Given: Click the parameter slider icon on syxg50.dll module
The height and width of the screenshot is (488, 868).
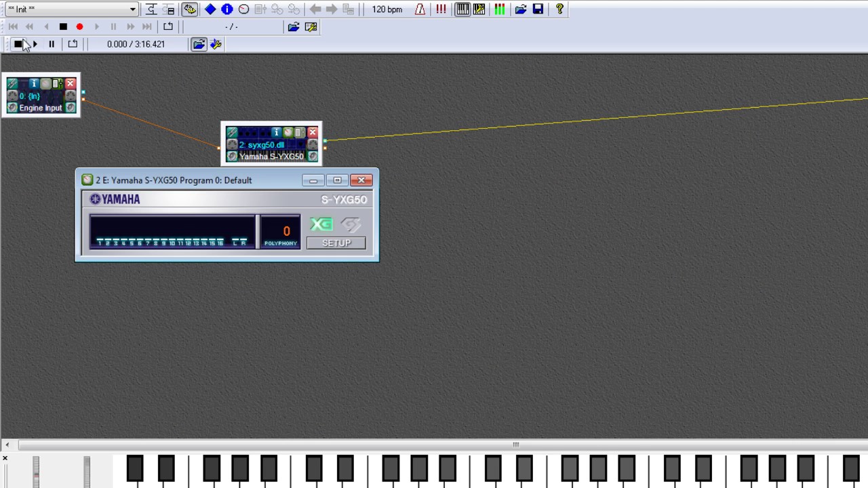Looking at the screenshot, I should [x=299, y=132].
